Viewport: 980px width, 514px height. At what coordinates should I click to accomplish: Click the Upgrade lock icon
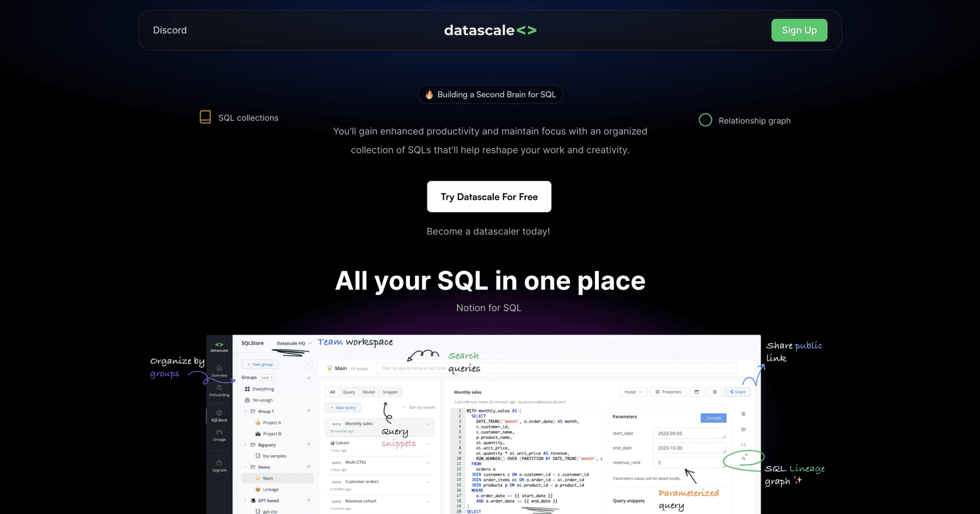219,462
